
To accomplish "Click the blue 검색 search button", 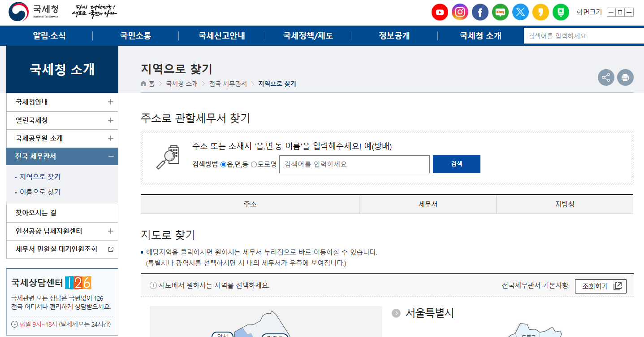I will pyautogui.click(x=456, y=164).
